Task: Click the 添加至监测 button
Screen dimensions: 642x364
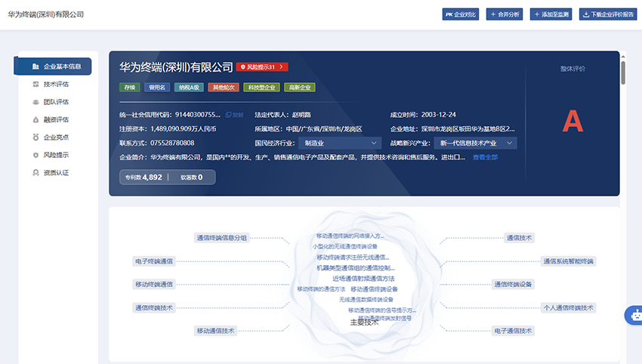Action: [x=551, y=14]
